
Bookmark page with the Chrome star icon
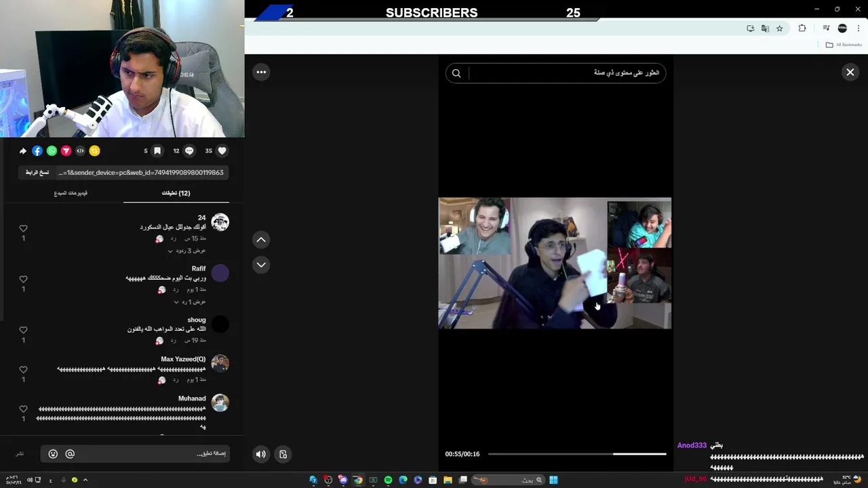tap(780, 28)
